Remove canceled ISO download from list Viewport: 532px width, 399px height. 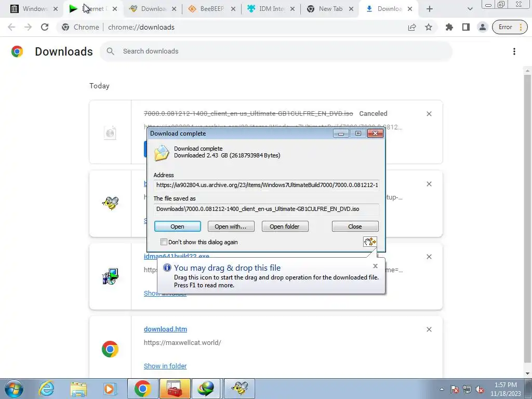point(429,114)
